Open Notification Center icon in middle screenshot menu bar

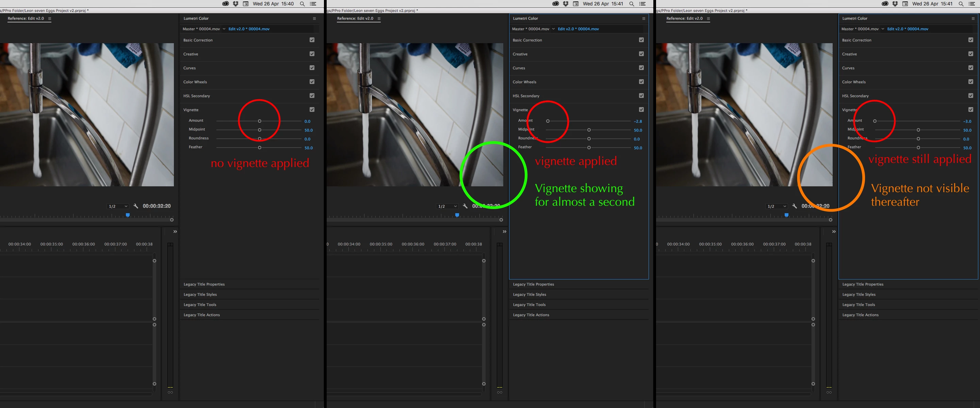coord(642,4)
